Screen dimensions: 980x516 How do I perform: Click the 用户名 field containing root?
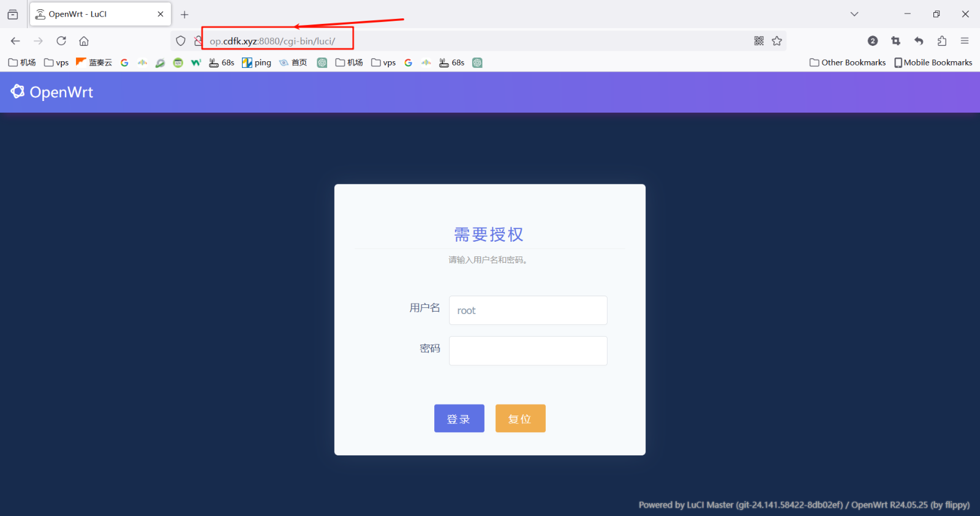[528, 310]
